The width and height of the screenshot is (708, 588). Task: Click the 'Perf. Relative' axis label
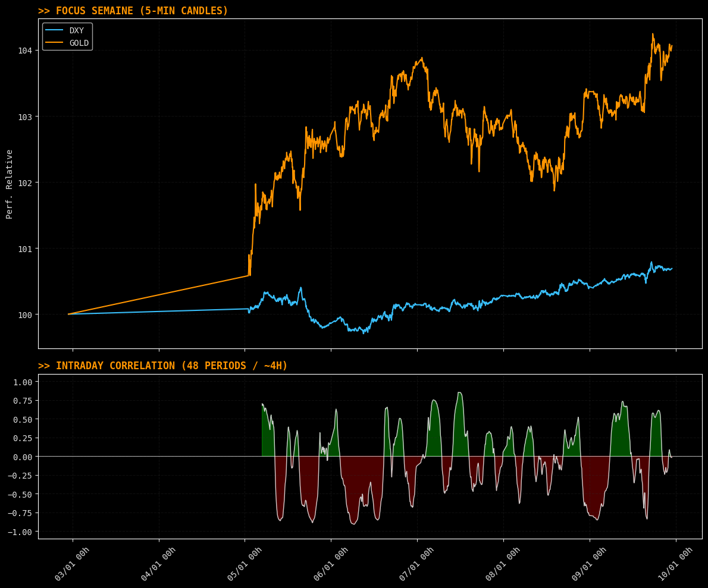[x=9, y=184]
